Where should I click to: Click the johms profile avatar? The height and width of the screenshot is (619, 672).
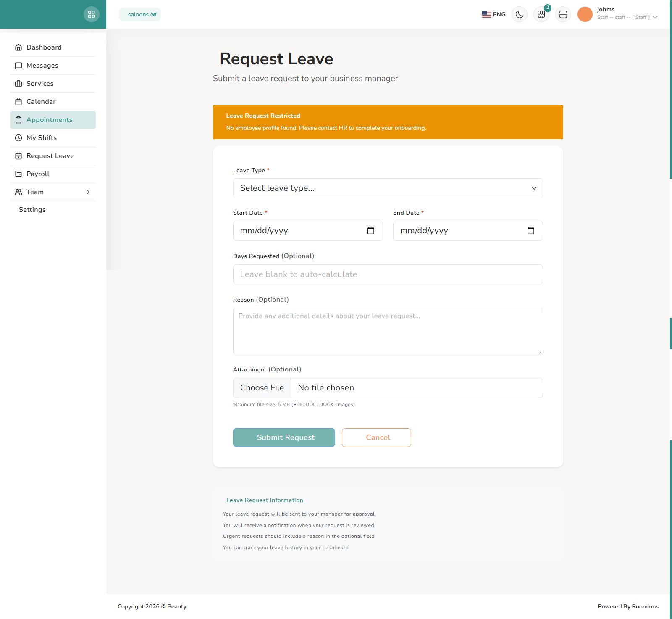pyautogui.click(x=585, y=14)
